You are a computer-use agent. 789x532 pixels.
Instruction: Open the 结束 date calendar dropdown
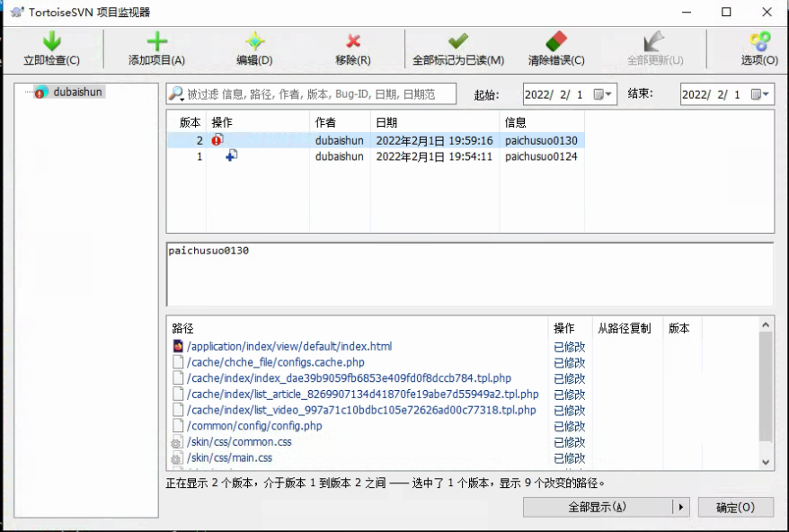coord(760,94)
